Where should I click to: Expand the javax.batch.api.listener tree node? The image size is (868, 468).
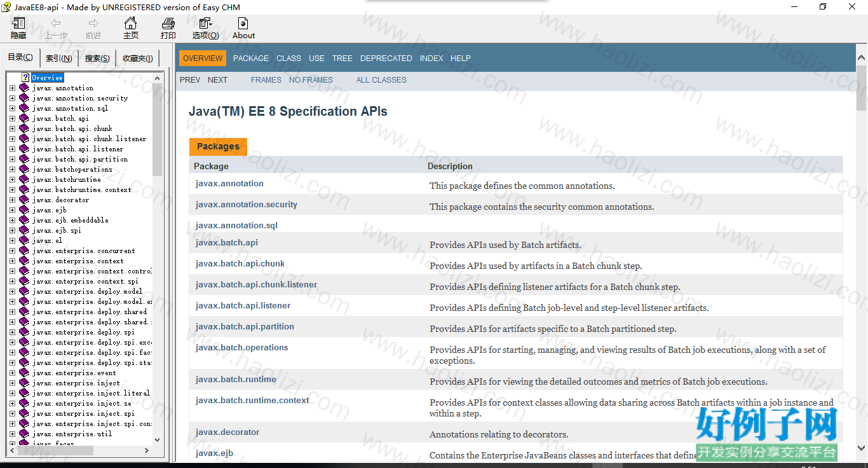coord(12,149)
